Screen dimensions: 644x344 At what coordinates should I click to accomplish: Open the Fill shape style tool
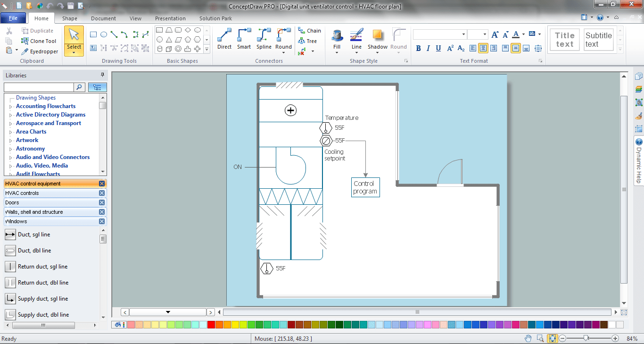pos(337,40)
